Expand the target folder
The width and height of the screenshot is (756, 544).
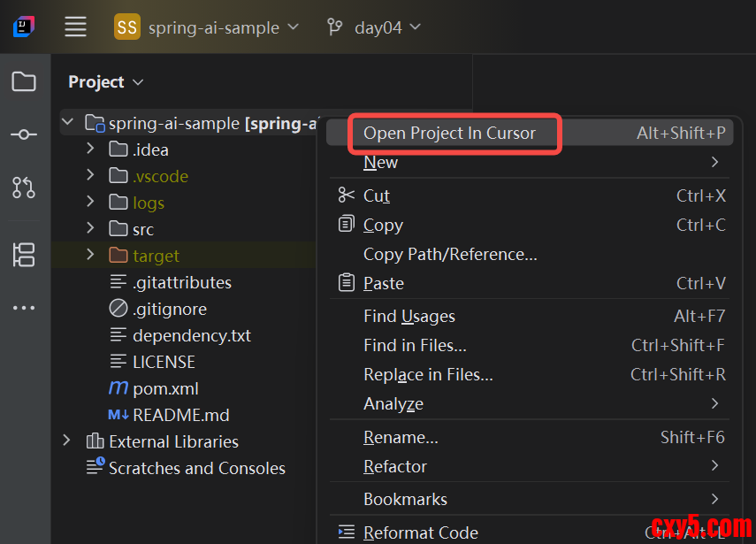click(x=90, y=255)
